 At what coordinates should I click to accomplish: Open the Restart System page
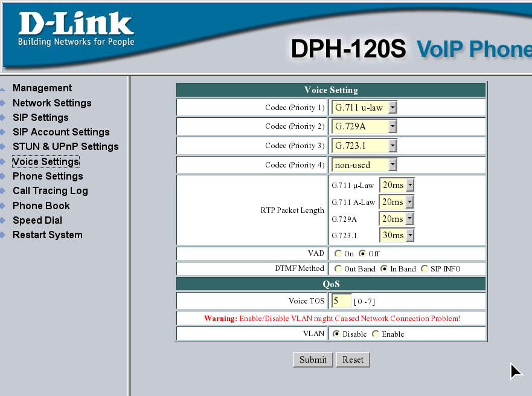pos(48,235)
